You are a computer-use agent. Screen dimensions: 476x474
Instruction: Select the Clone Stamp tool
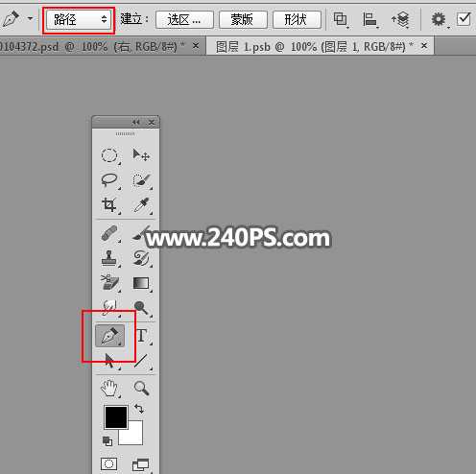tap(109, 258)
